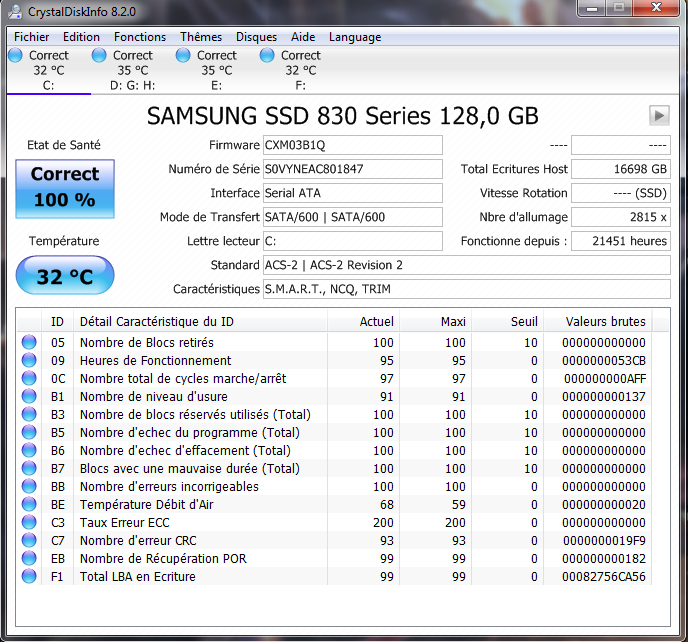Click the Valeurs brutes column header

coord(598,322)
